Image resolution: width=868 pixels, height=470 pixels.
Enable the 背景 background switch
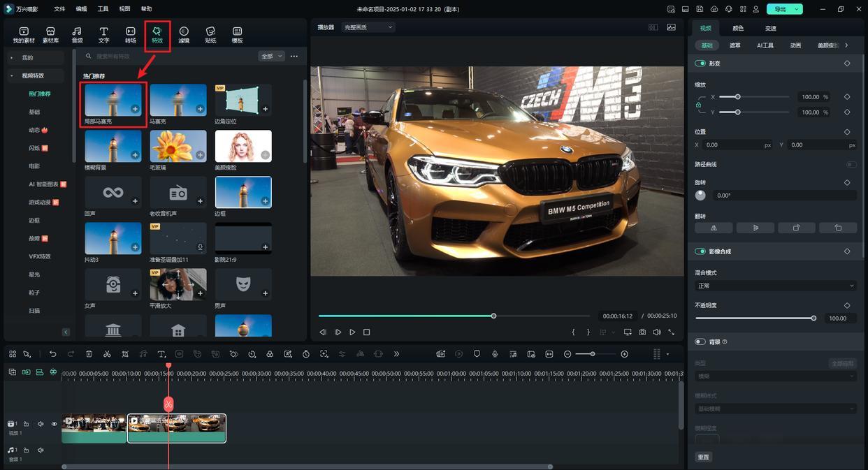click(x=700, y=342)
